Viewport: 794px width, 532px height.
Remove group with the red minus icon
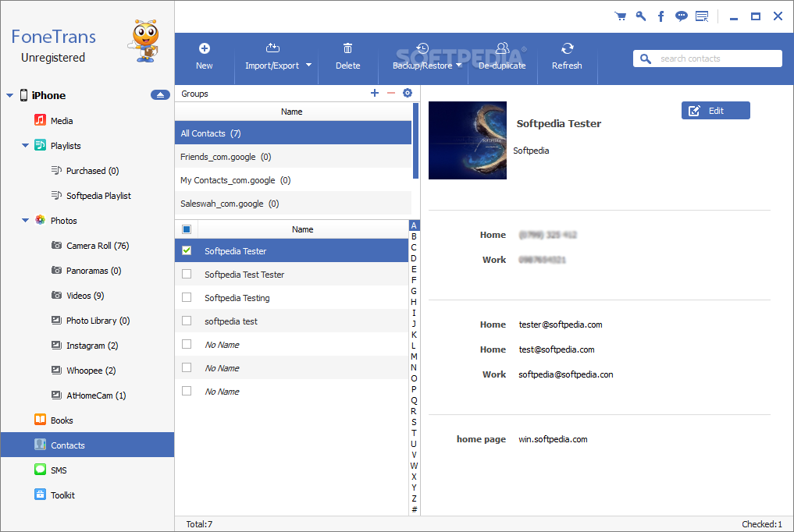click(x=391, y=93)
